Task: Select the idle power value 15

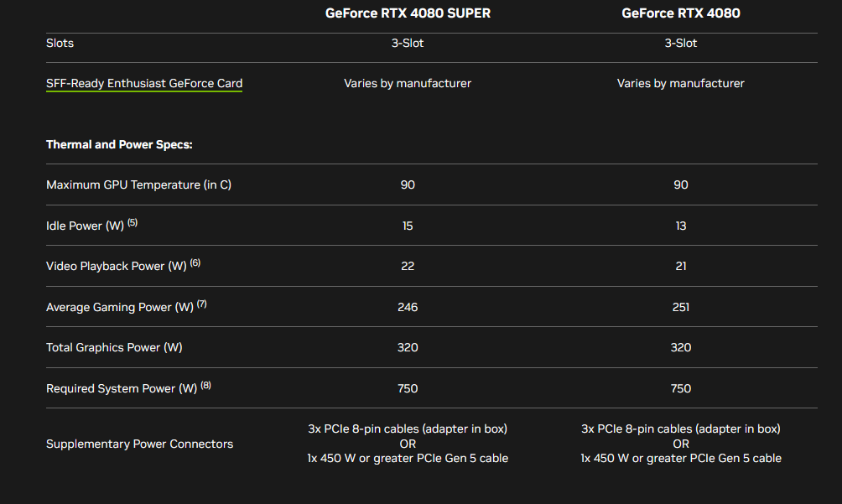Action: pos(408,226)
